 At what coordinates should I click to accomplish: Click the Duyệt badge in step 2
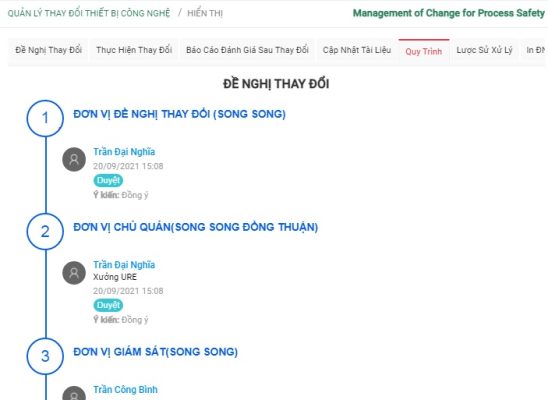pyautogui.click(x=108, y=305)
